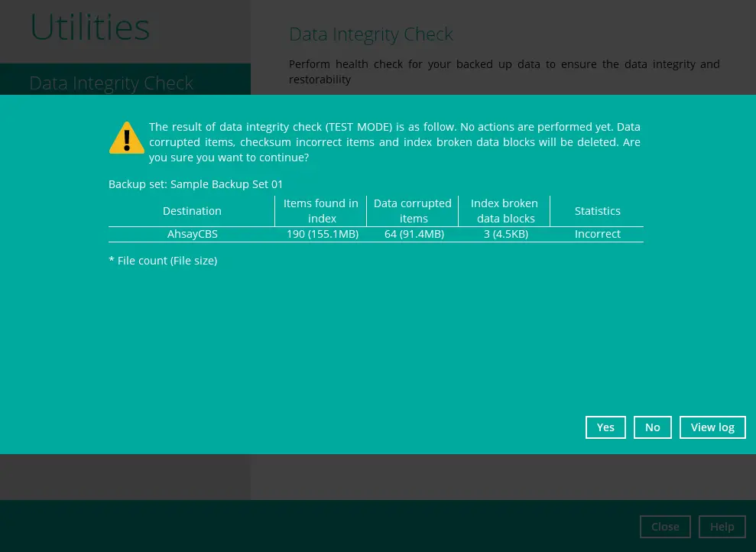
Task: Click the Index broken data blocks header
Action: pos(504,211)
